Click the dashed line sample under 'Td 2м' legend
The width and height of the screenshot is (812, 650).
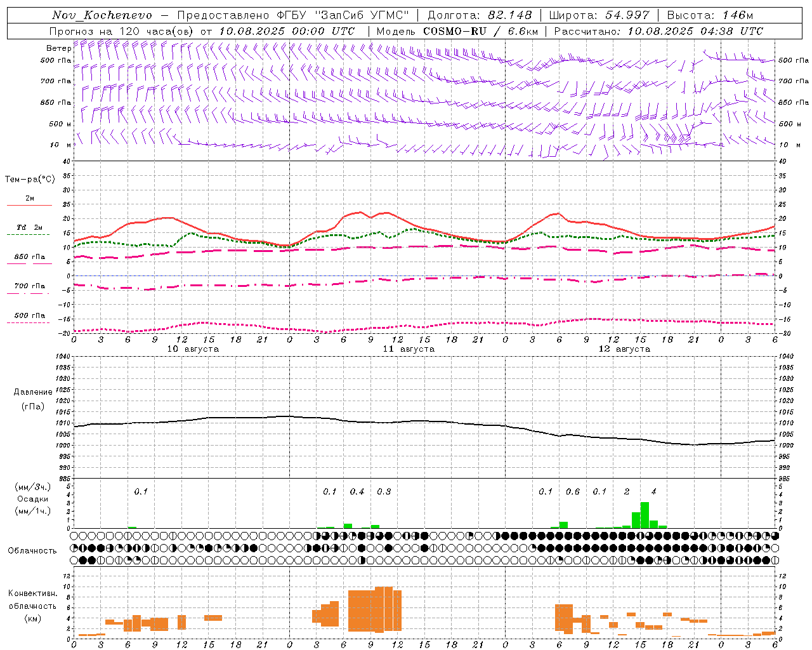click(29, 235)
